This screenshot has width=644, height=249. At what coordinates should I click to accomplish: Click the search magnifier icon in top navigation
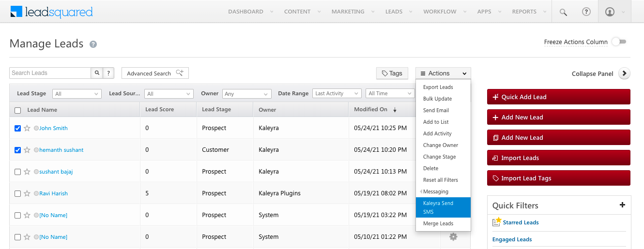[563, 12]
